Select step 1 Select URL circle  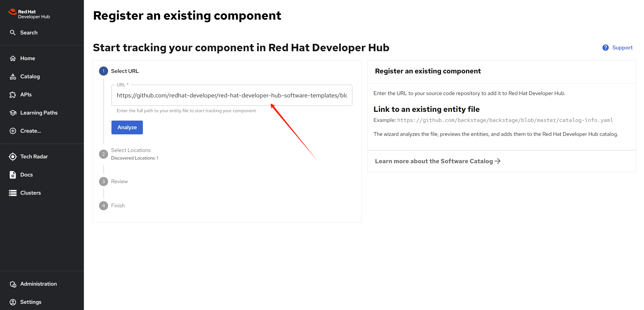pyautogui.click(x=103, y=71)
